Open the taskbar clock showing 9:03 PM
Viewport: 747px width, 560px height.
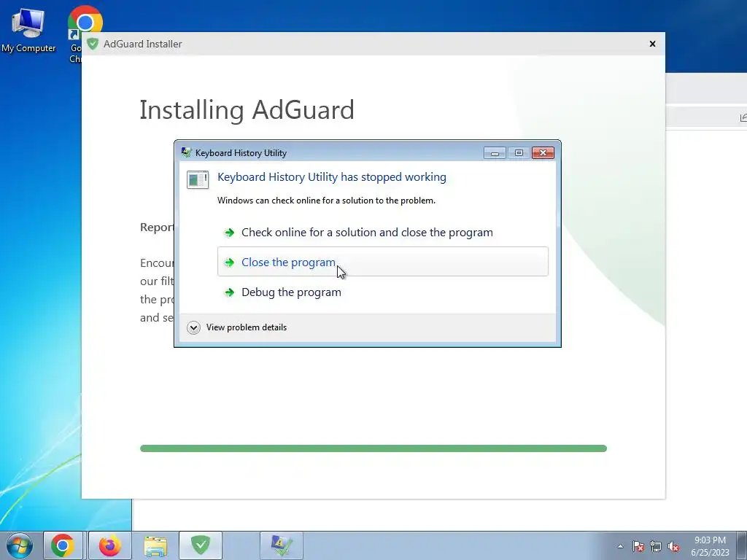[710, 546]
